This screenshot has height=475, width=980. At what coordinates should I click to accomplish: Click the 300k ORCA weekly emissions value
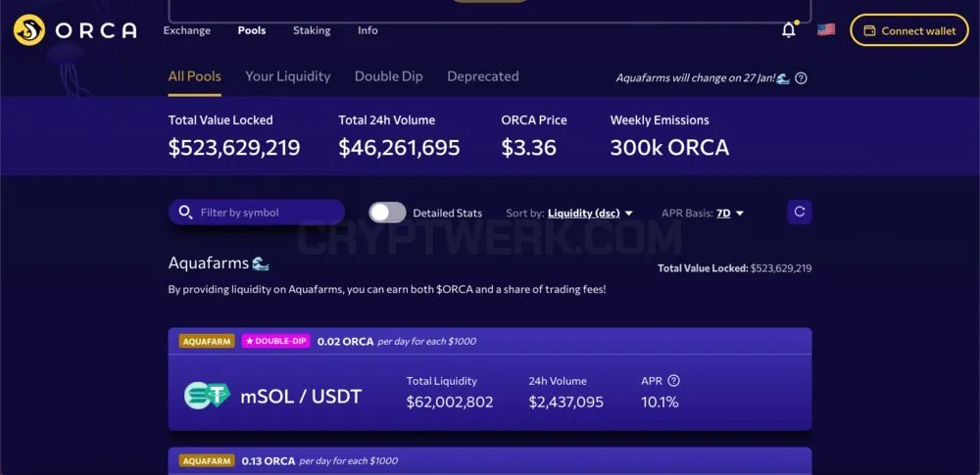(669, 148)
